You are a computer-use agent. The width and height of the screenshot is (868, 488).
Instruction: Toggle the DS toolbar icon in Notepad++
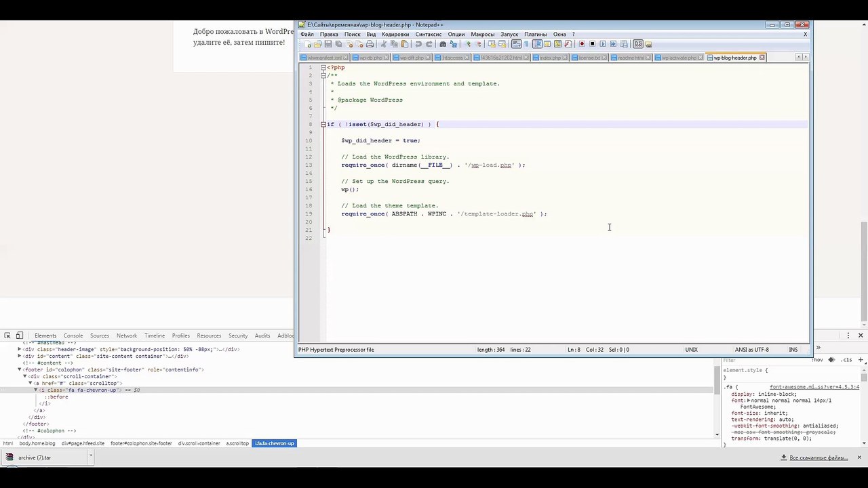click(638, 44)
